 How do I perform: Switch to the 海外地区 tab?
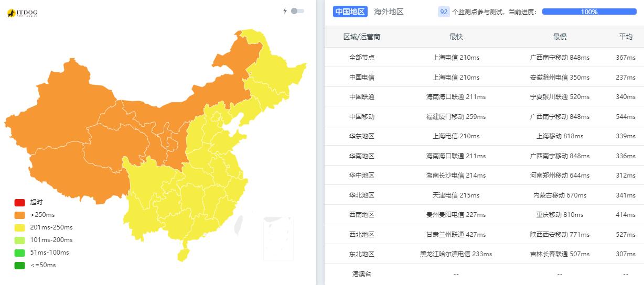coord(389,12)
